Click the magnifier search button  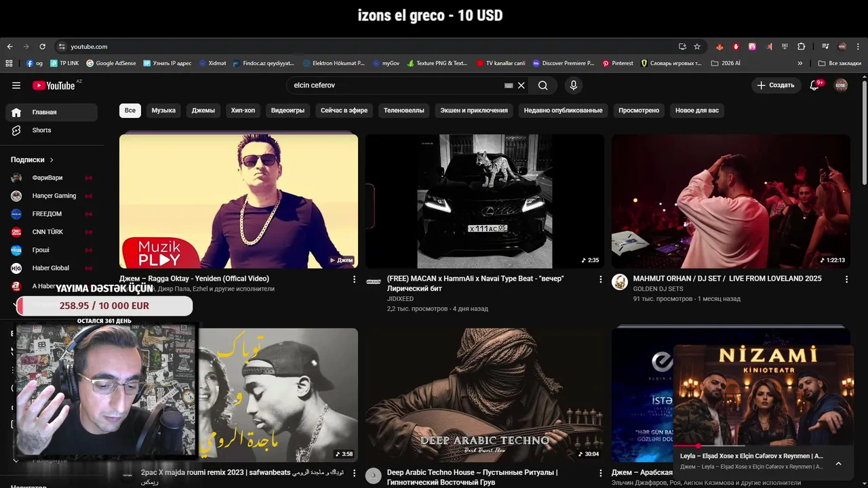pos(543,85)
